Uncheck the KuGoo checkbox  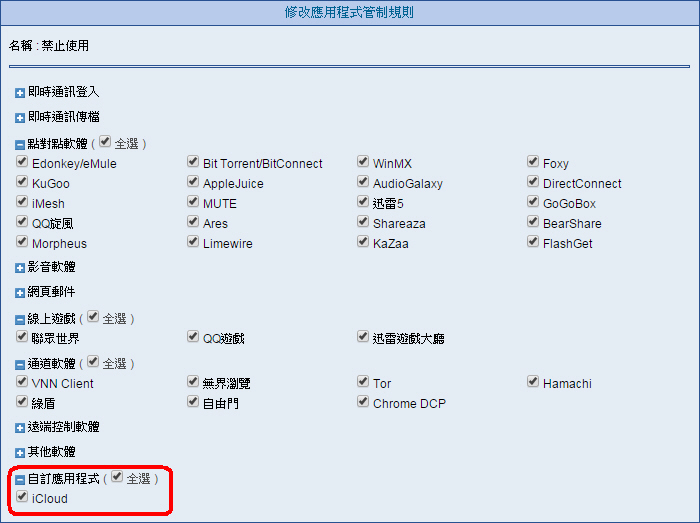tap(22, 181)
